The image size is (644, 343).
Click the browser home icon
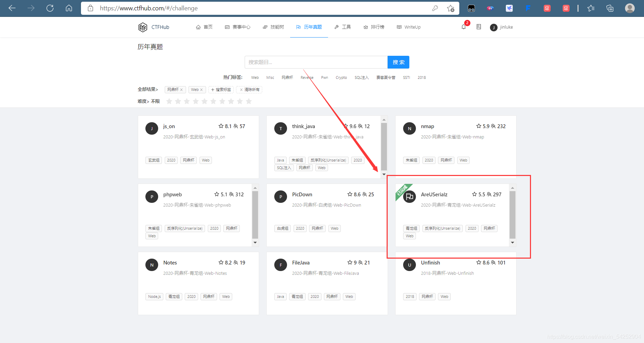[69, 8]
